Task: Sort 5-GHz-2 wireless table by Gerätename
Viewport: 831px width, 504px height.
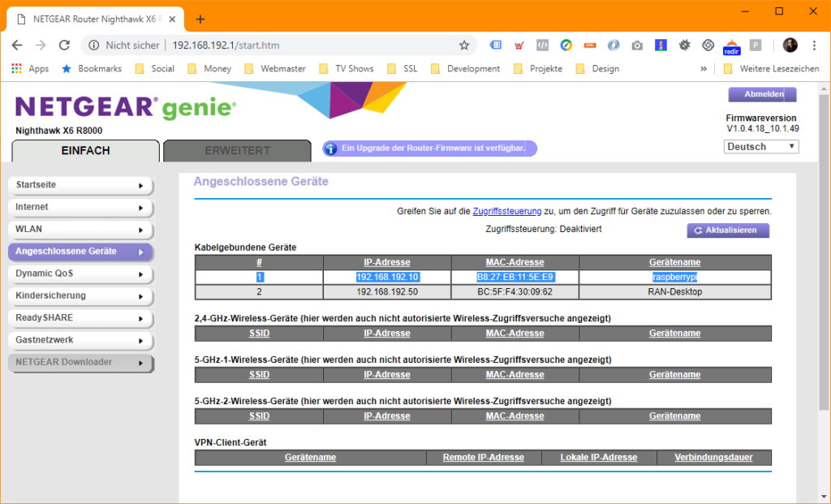Action: 674,416
